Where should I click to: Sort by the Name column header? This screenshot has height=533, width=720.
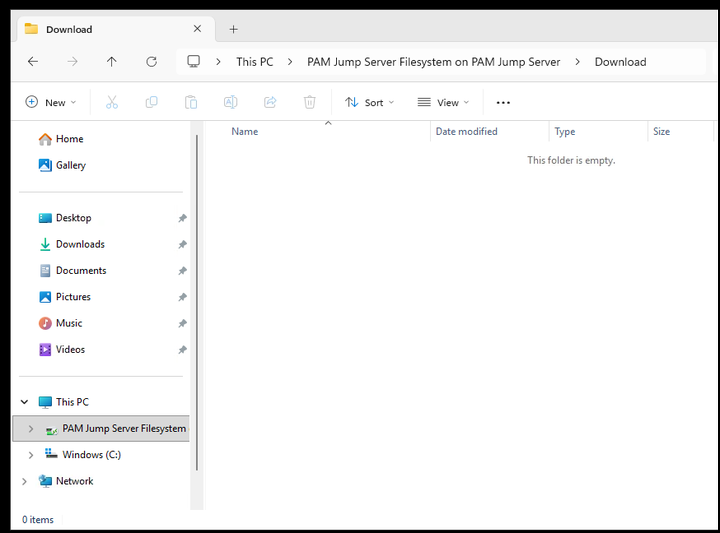245,131
